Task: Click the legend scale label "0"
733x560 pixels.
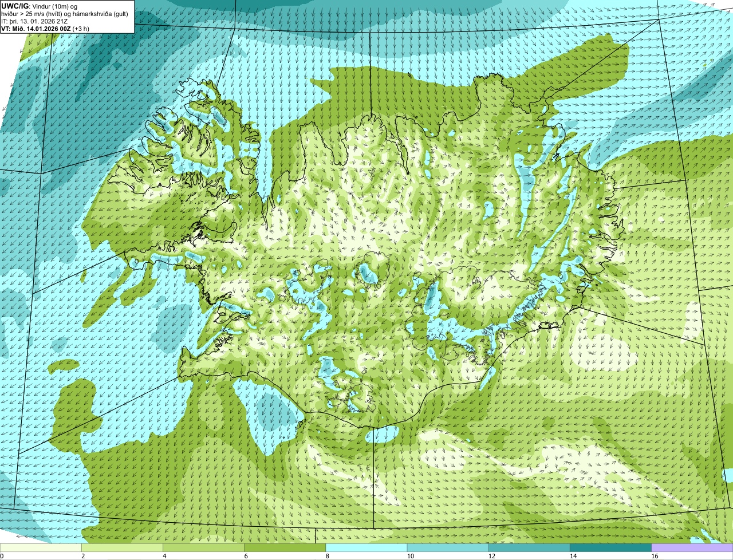Action: click(2, 556)
